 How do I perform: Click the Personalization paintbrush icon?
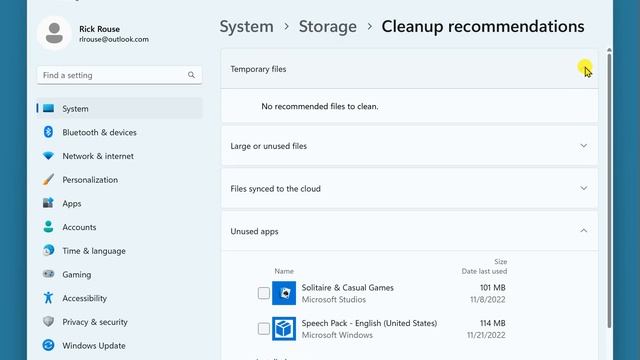pos(48,179)
